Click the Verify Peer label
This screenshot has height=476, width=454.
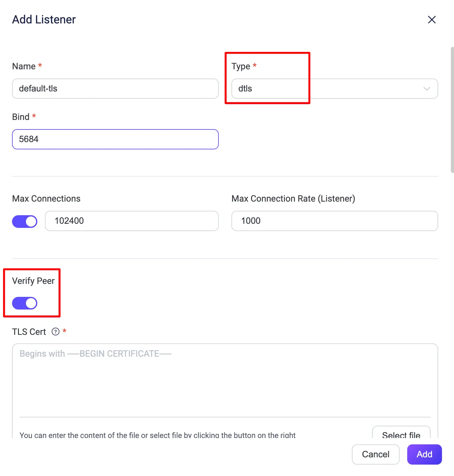click(x=33, y=281)
